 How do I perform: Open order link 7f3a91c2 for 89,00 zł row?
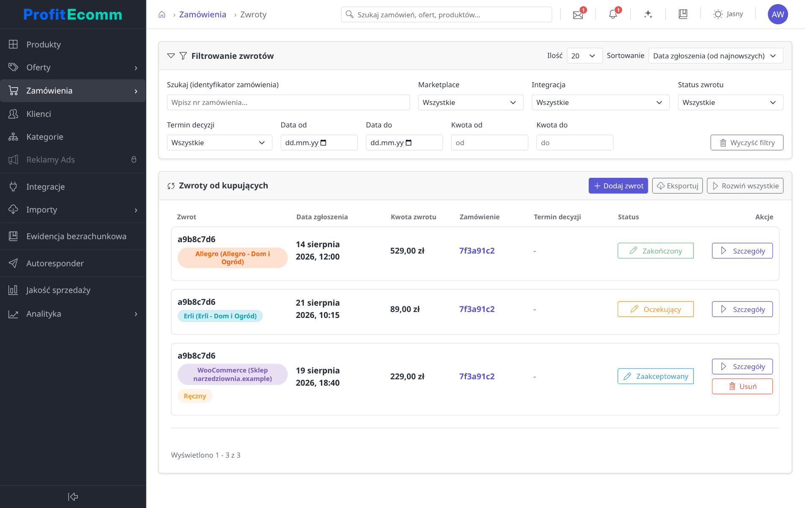coord(477,309)
